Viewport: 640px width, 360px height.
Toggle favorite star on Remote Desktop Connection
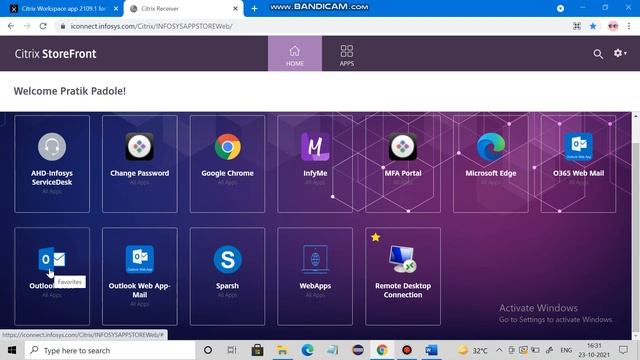pos(376,237)
